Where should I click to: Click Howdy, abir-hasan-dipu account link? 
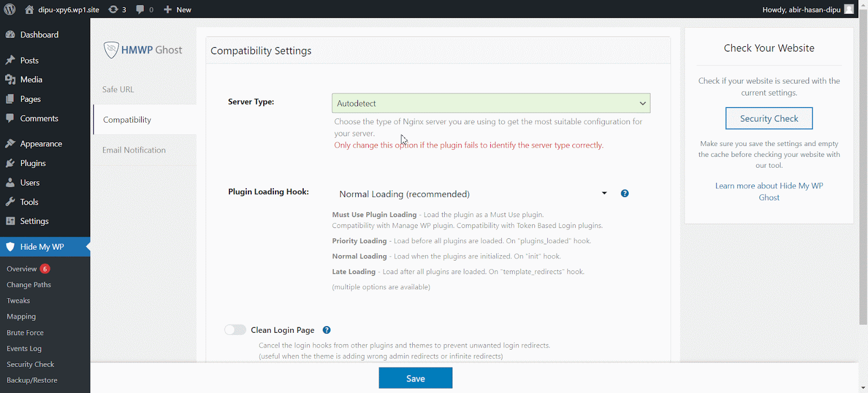tap(801, 10)
